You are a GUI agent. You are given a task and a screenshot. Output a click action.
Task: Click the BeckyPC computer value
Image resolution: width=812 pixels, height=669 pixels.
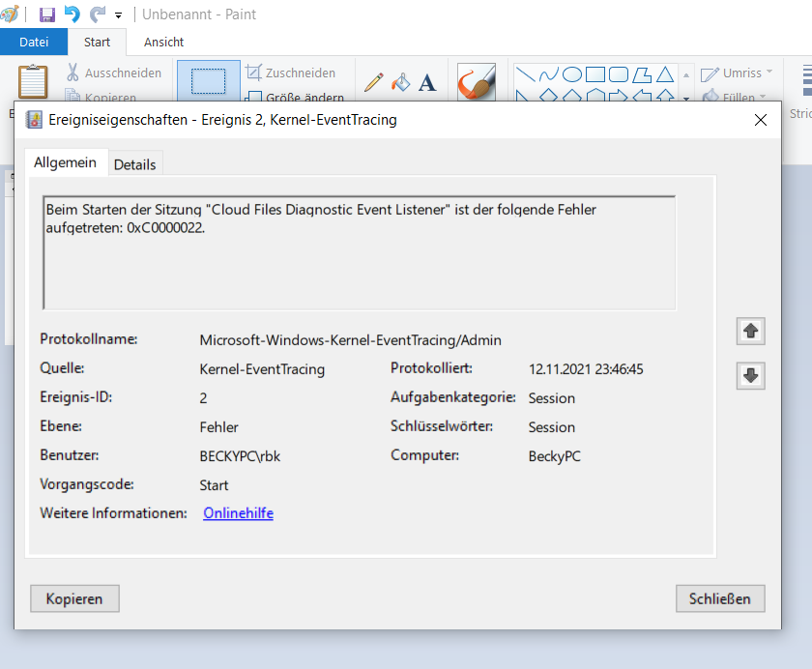(555, 456)
